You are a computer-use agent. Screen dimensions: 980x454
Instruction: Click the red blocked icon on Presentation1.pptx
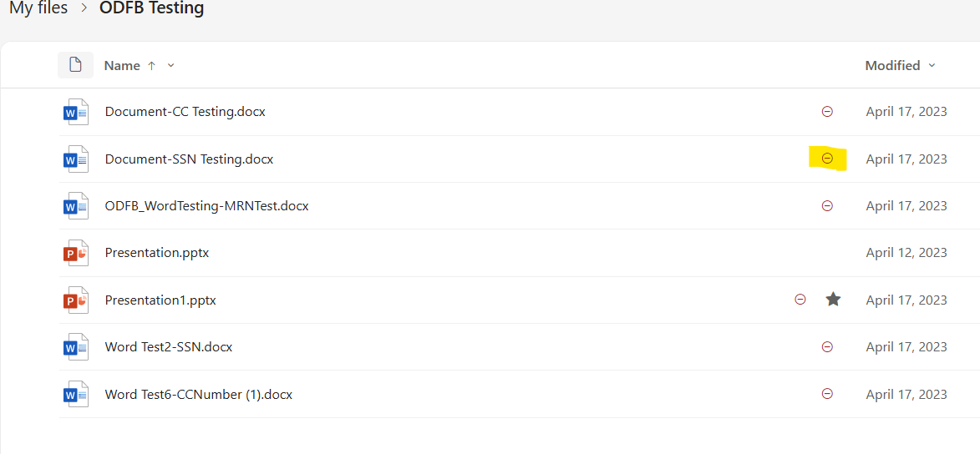[x=800, y=300]
